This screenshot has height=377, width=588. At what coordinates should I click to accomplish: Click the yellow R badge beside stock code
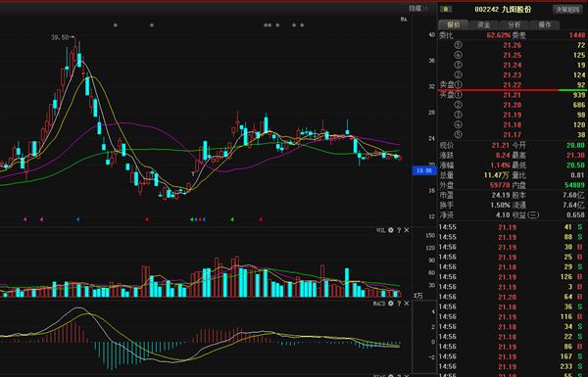[x=446, y=10]
